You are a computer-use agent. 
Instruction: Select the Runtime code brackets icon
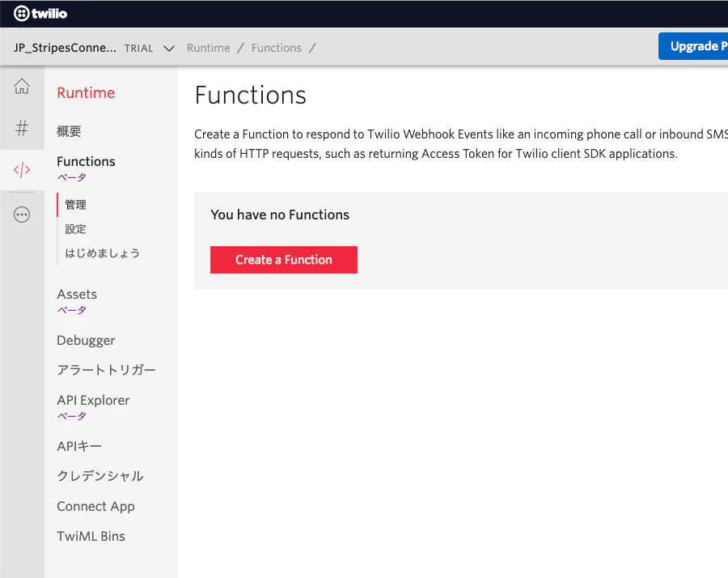pyautogui.click(x=22, y=169)
